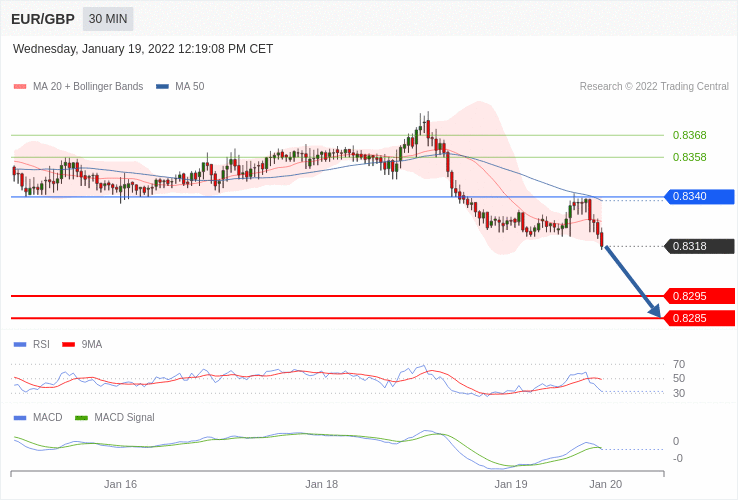Click the 0.8358 resistance level label
Screen dimensions: 738x500
click(x=690, y=157)
